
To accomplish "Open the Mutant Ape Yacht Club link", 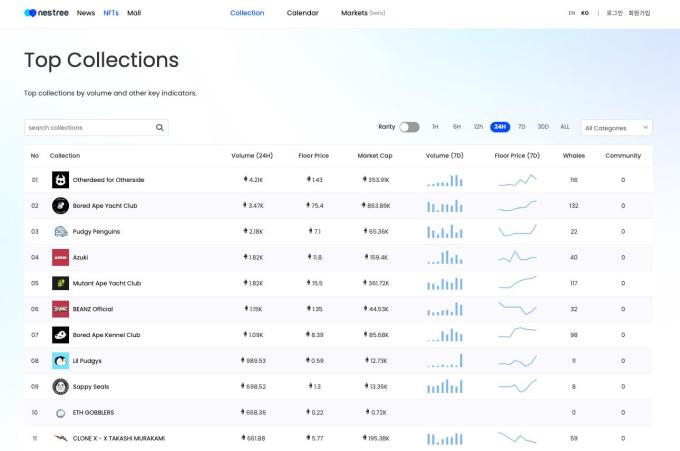I will (x=106, y=283).
